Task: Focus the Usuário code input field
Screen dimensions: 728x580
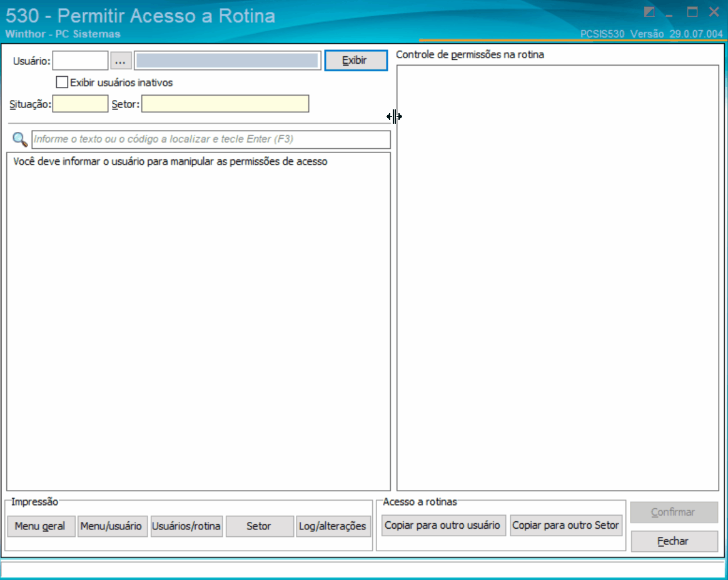Action: pos(80,61)
